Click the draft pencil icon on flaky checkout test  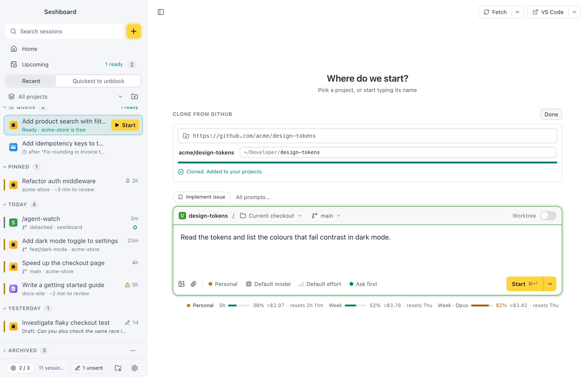[x=127, y=323]
